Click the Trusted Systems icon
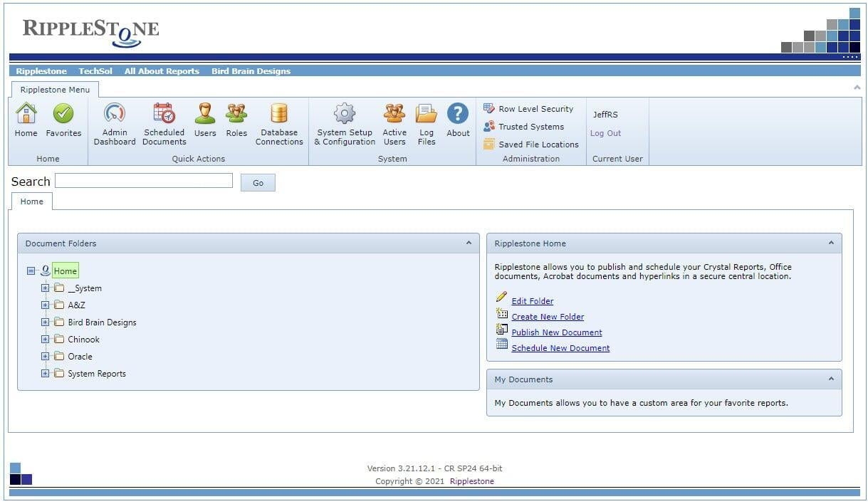 coord(489,126)
